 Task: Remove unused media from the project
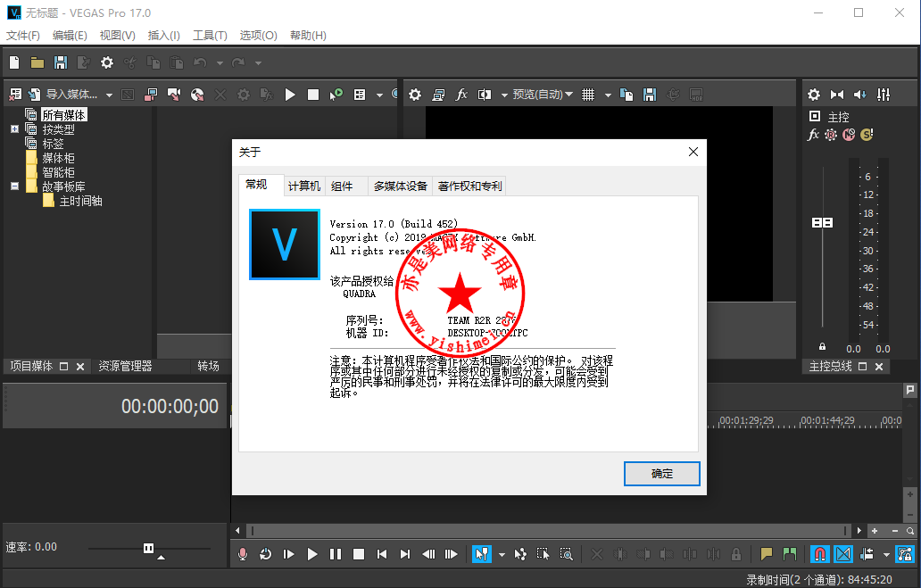point(15,95)
